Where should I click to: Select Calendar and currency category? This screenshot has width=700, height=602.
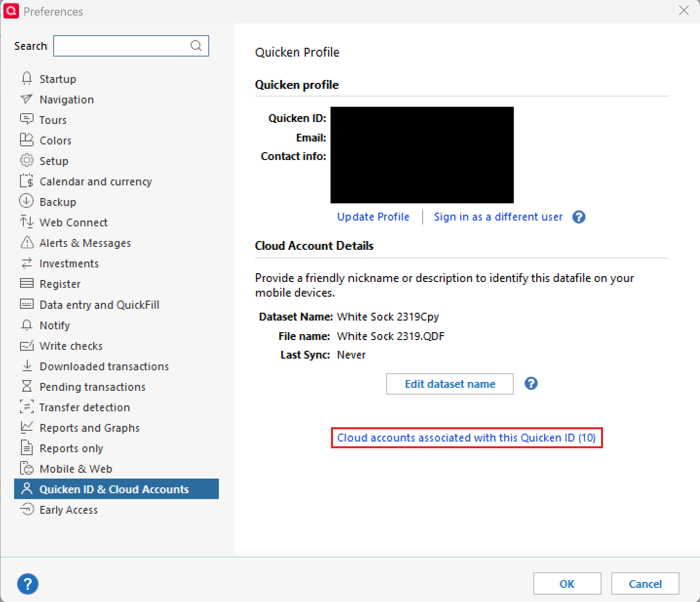point(96,181)
